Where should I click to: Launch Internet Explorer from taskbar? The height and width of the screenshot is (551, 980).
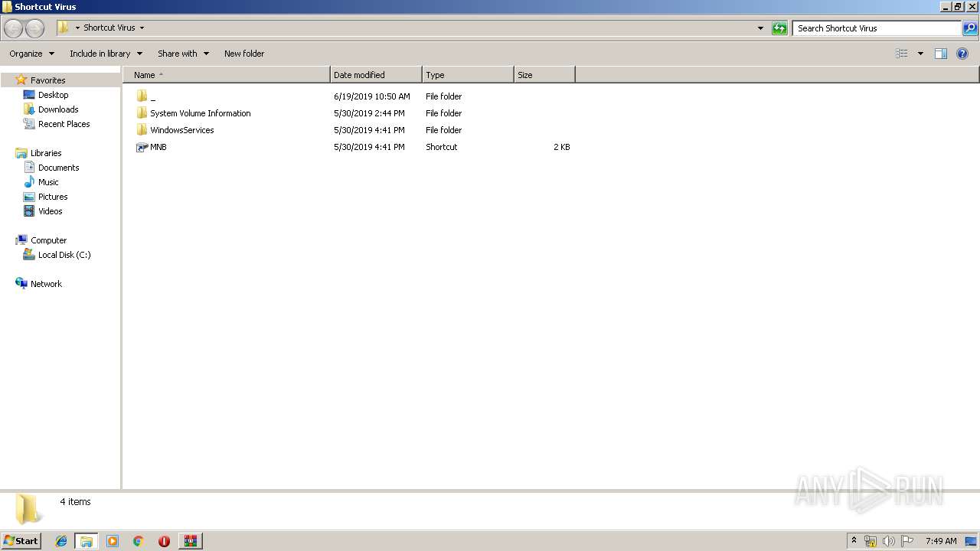pyautogui.click(x=61, y=541)
